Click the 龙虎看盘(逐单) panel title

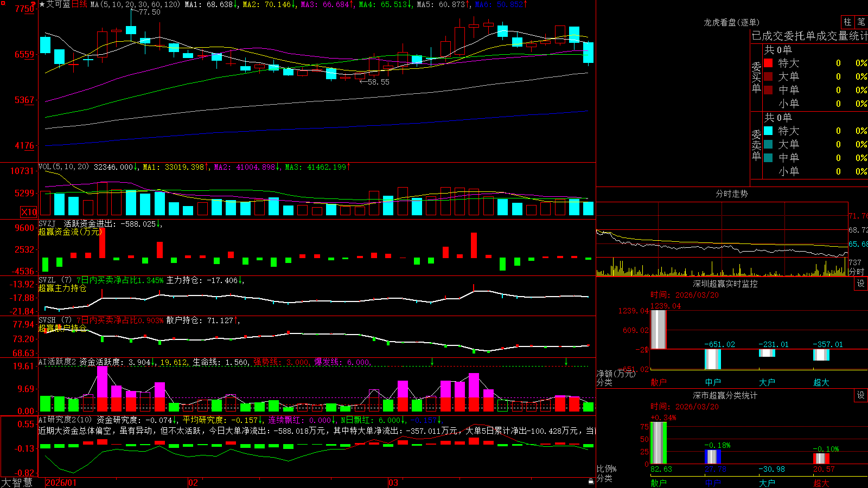[x=732, y=22]
